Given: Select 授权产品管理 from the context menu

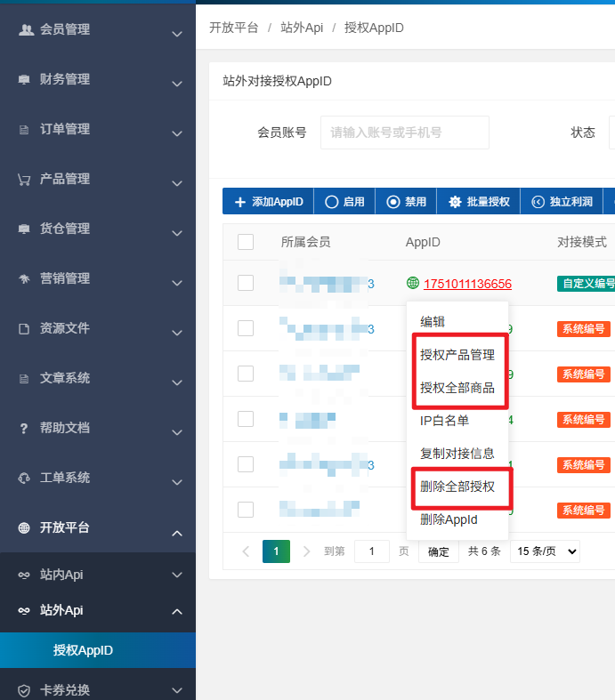Looking at the screenshot, I should [x=457, y=355].
